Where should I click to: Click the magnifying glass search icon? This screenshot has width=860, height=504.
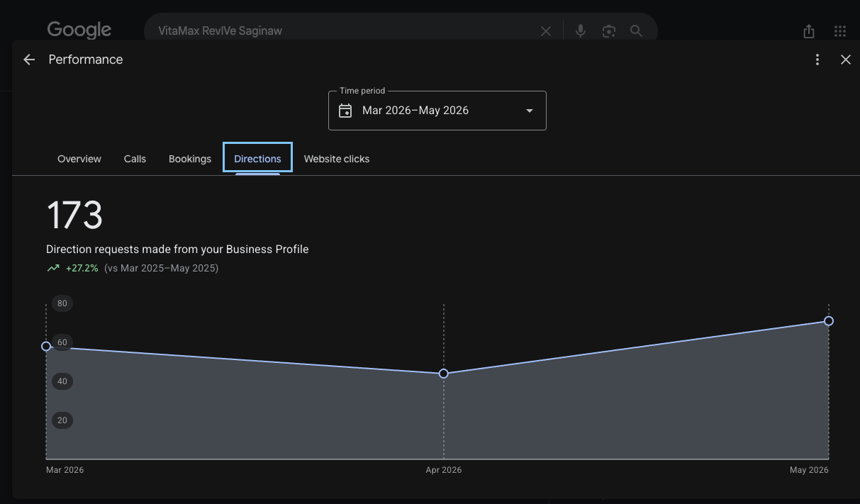[x=636, y=31]
